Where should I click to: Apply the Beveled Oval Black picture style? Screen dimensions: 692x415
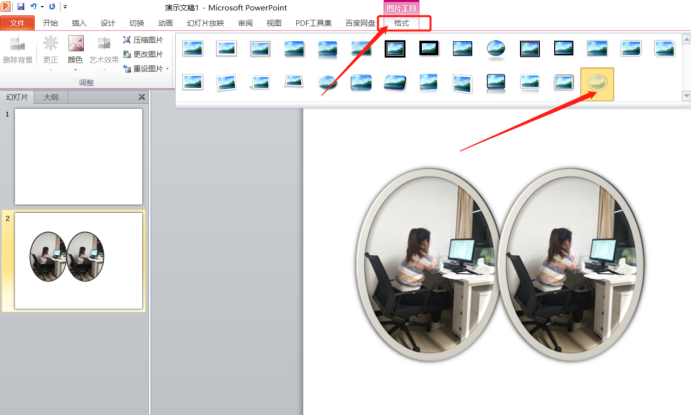tap(496, 49)
